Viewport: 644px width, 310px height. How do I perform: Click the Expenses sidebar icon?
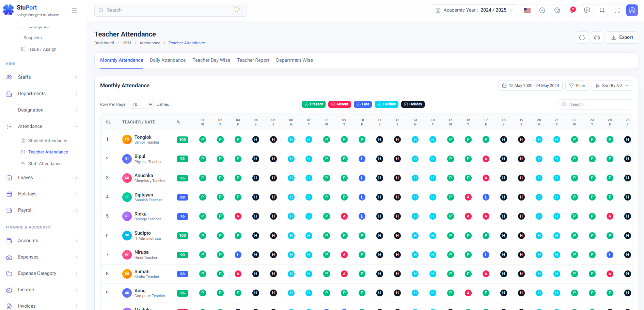point(9,257)
